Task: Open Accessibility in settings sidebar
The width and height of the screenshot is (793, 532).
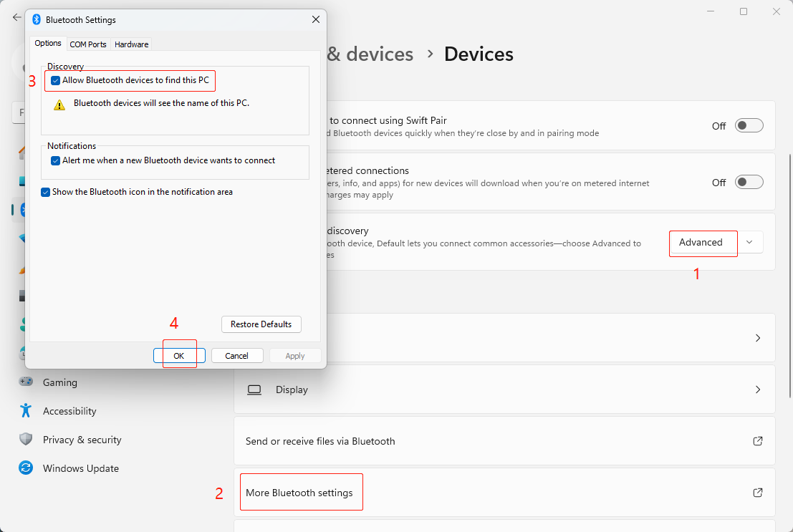Action: click(69, 411)
